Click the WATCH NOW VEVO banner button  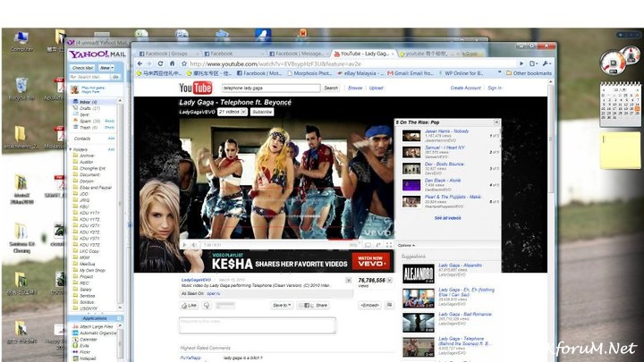pyautogui.click(x=371, y=261)
